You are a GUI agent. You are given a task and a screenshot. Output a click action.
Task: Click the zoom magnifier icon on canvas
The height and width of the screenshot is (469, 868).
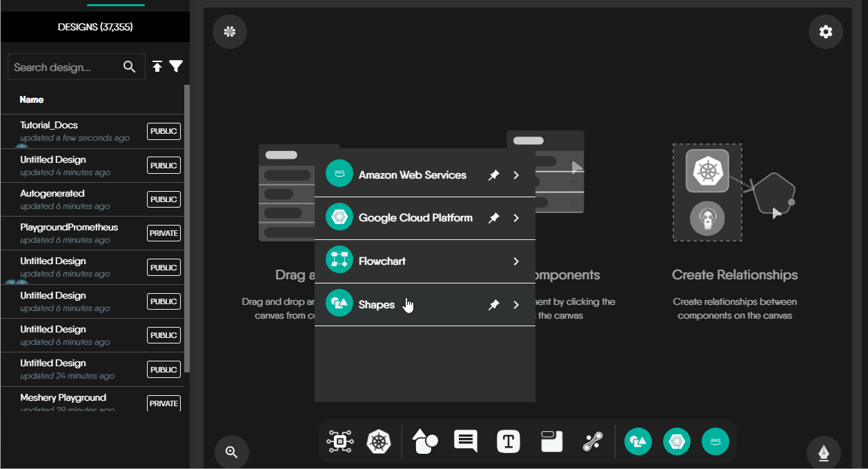click(231, 452)
